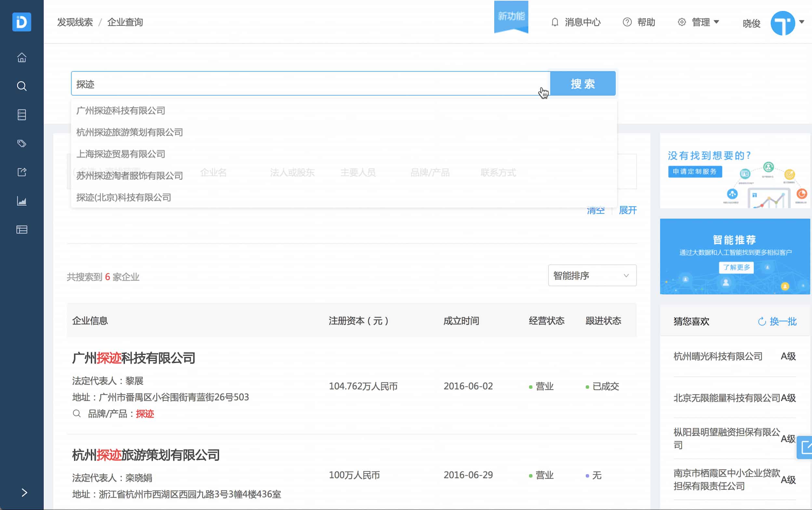812x510 pixels.
Task: Open the search icon in left sidebar
Action: point(21,86)
